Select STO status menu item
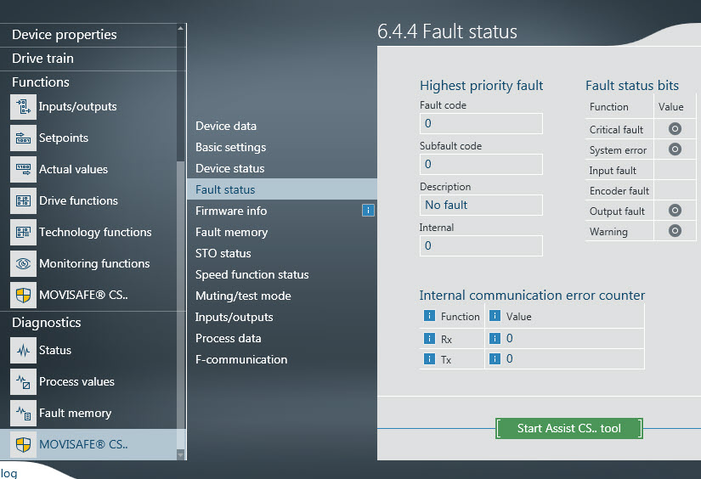Image resolution: width=701 pixels, height=479 pixels. point(223,254)
